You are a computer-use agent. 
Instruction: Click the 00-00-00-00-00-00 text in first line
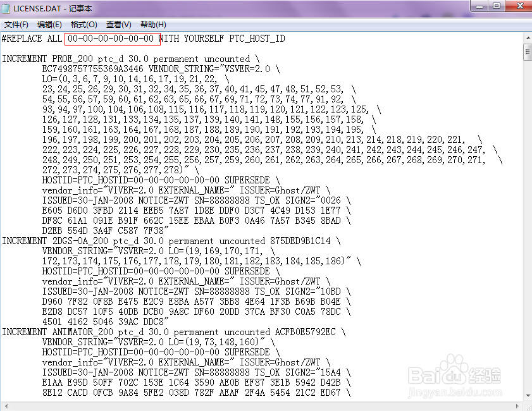tap(111, 39)
